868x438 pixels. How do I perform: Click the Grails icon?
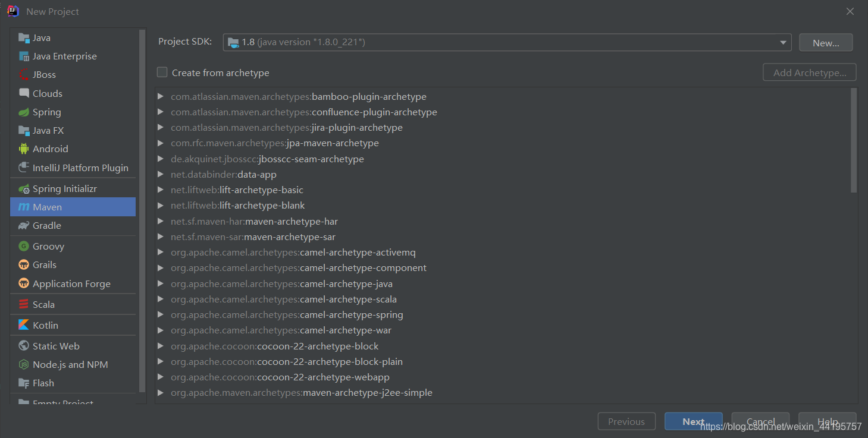(x=24, y=265)
